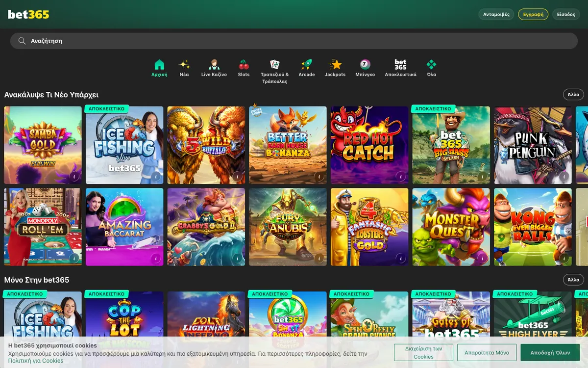
Task: Click the bet365 logo
Action: tap(28, 14)
